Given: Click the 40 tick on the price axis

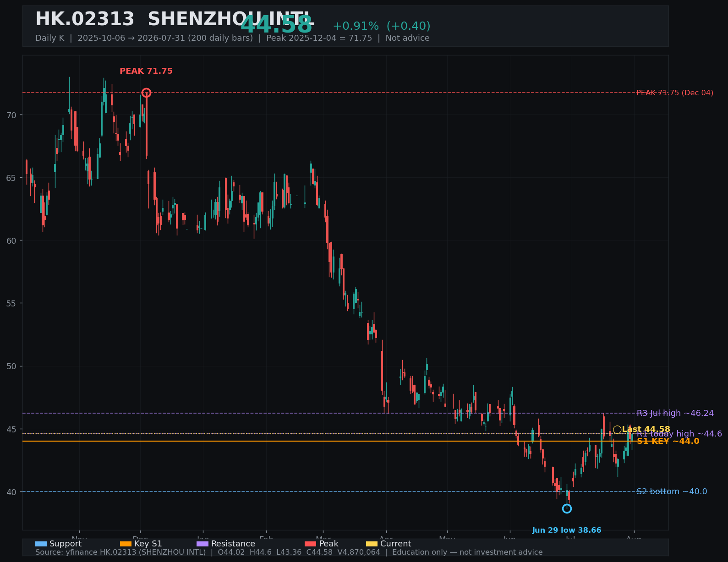Looking at the screenshot, I should pos(11,492).
